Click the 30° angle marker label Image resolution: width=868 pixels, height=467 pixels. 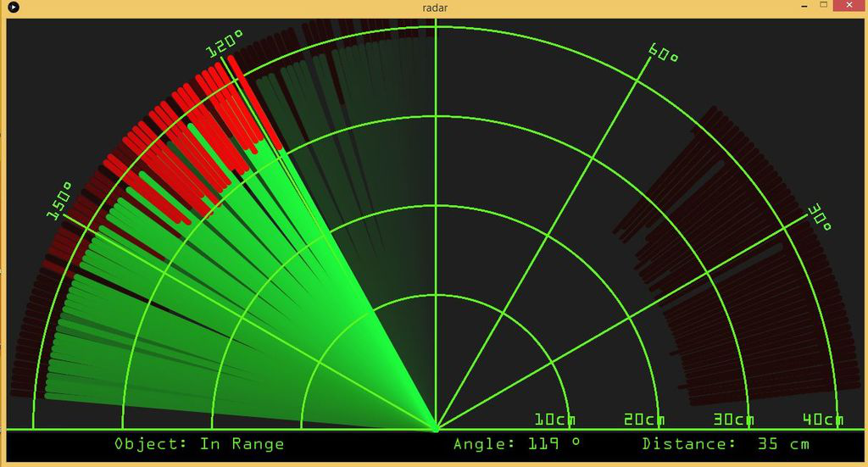pyautogui.click(x=819, y=215)
